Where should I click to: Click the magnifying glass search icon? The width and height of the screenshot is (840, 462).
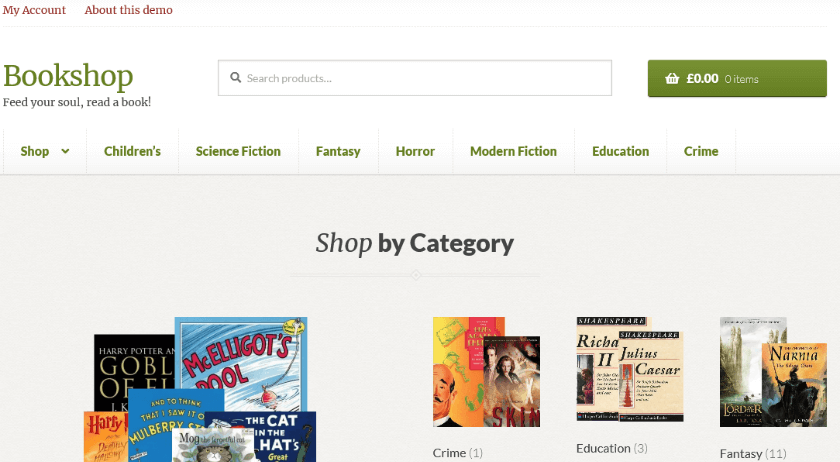pos(235,78)
